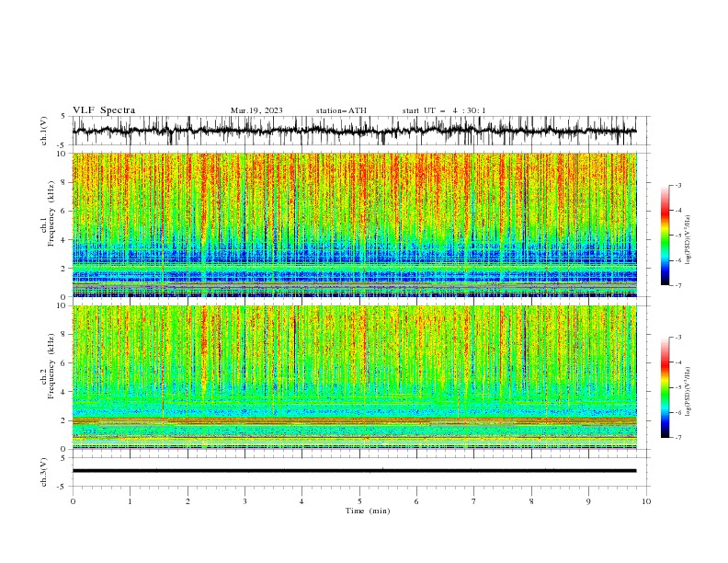Click the upper PSD color scale bar
Viewport: 728px width, 563px height.
point(665,236)
